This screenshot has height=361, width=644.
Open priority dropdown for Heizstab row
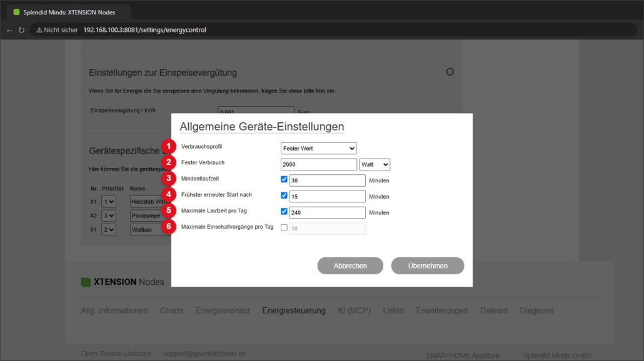[108, 201]
